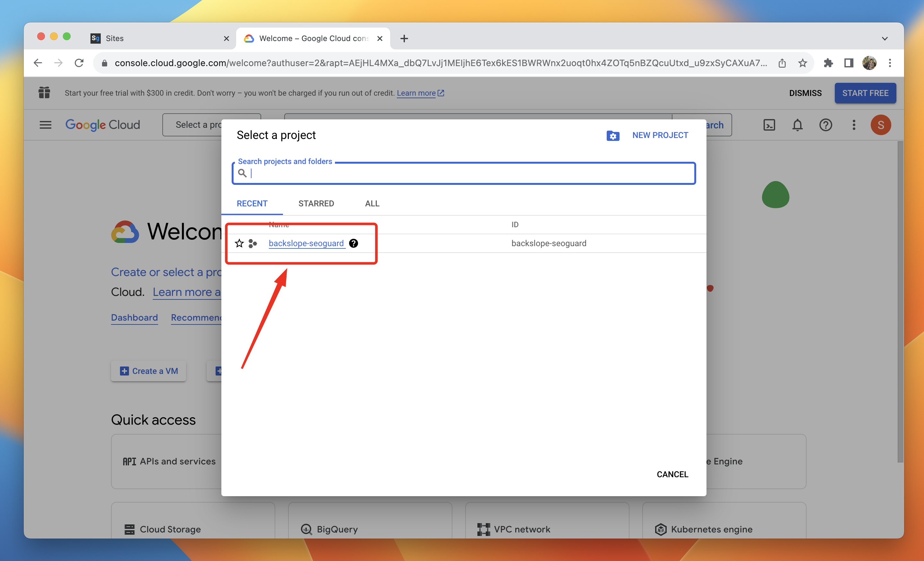Click START FREE trial button
Viewport: 924px width, 561px height.
point(865,93)
